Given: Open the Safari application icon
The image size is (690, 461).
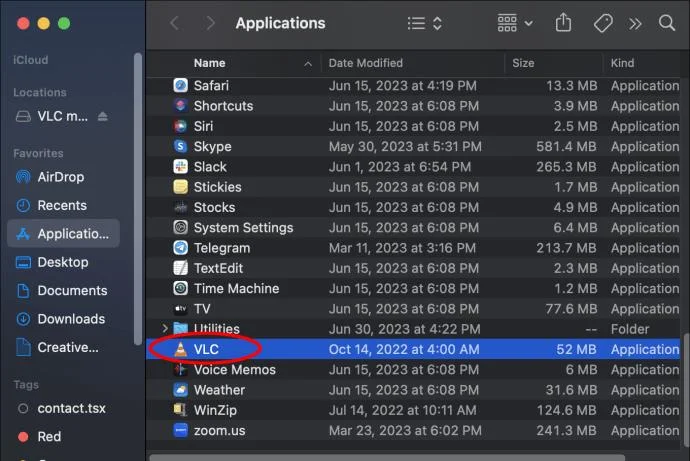Looking at the screenshot, I should coord(180,85).
